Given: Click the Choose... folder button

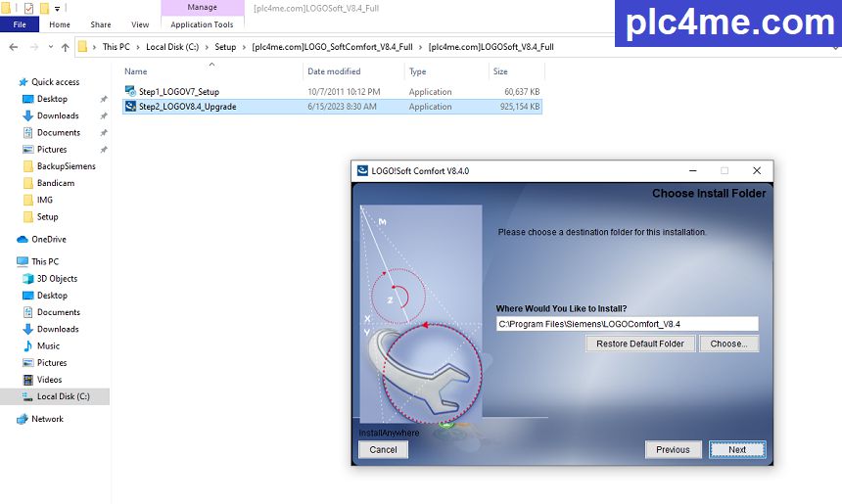Looking at the screenshot, I should click(x=728, y=344).
